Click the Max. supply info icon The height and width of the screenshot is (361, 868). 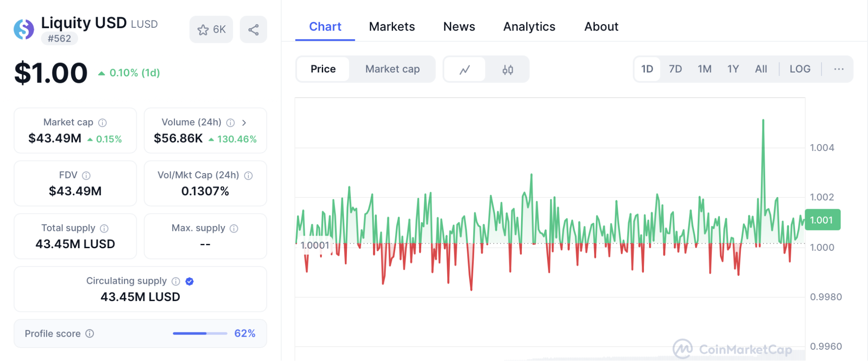pyautogui.click(x=234, y=229)
